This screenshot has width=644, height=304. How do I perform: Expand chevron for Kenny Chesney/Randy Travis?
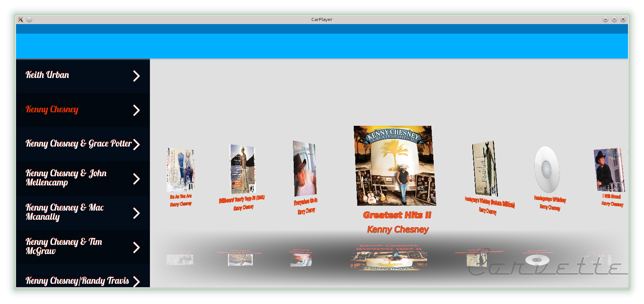(137, 281)
